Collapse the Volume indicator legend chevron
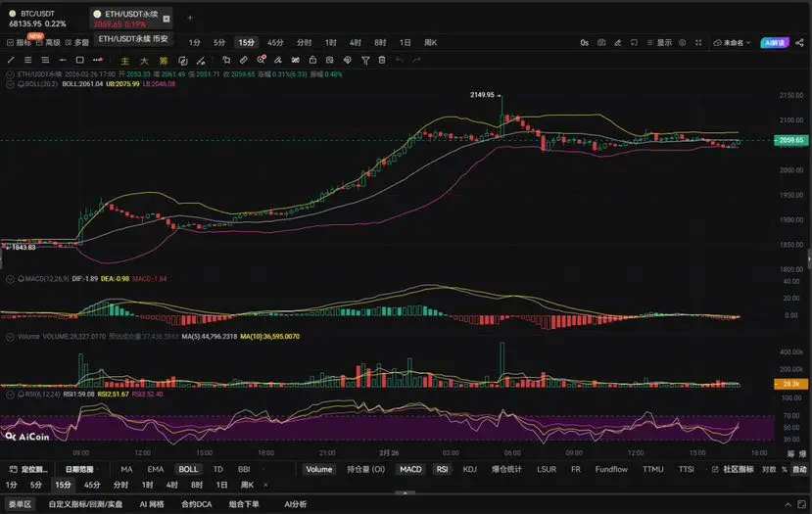Viewport: 812px width, 514px height. pyautogui.click(x=10, y=337)
